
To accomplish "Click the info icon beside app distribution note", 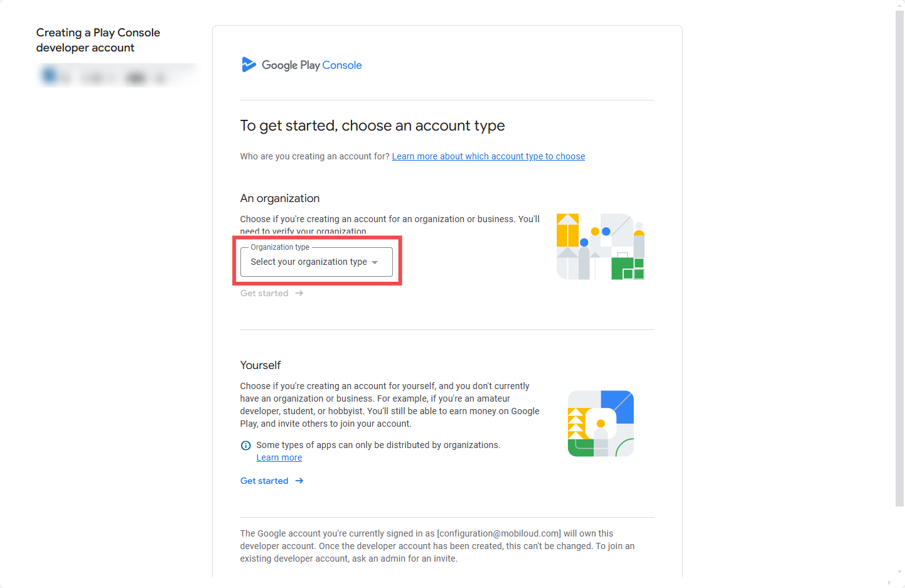I will click(x=246, y=446).
